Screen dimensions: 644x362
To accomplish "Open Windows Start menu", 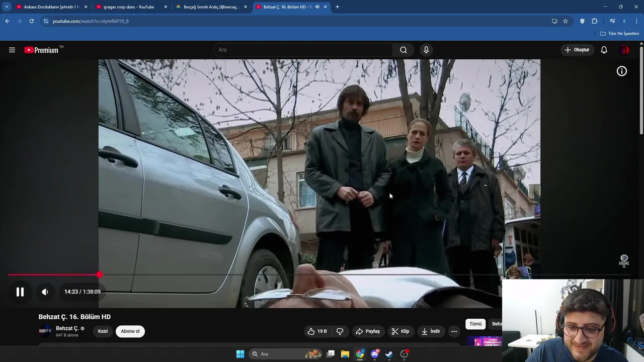I will (x=240, y=354).
